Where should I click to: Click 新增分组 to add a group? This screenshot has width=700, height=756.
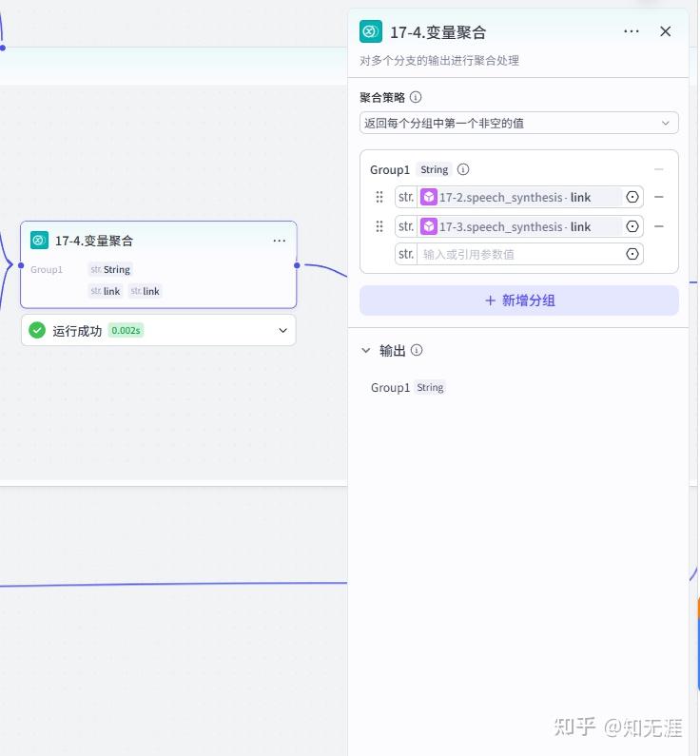tap(518, 300)
